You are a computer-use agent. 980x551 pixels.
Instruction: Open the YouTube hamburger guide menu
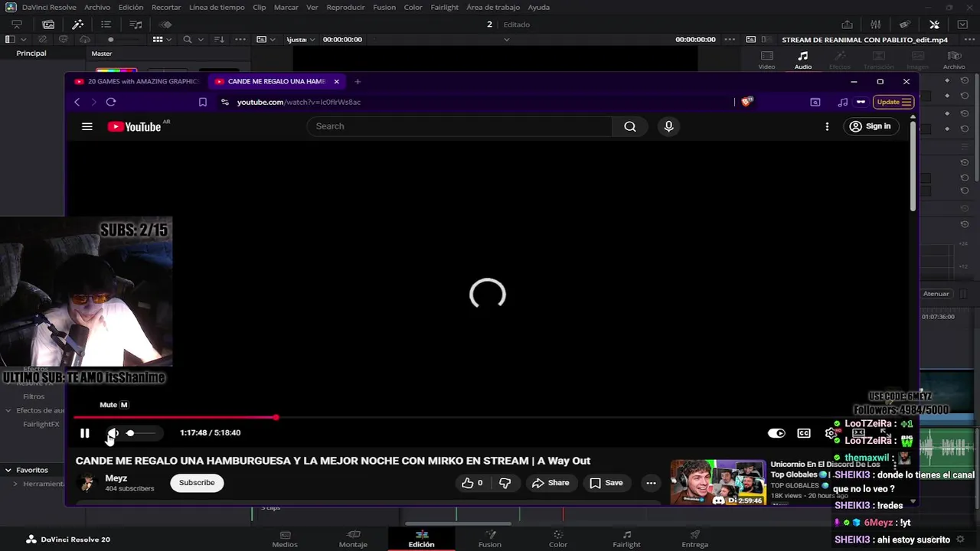(87, 126)
